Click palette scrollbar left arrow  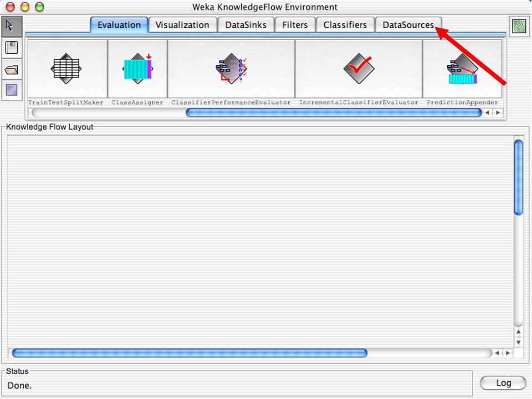click(x=487, y=112)
